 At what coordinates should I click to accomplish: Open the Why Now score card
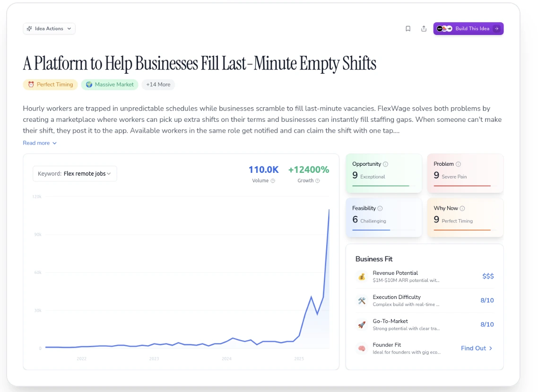coord(465,218)
